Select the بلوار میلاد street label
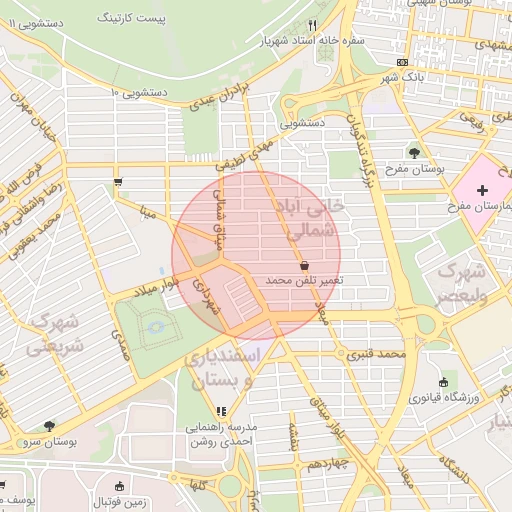Viewport: 512px width, 512px height. pyautogui.click(x=157, y=287)
